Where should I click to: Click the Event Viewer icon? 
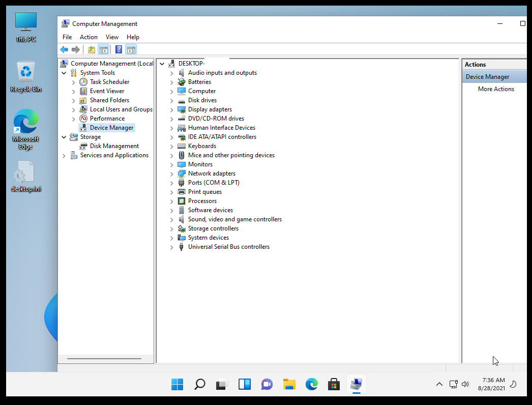click(x=83, y=91)
